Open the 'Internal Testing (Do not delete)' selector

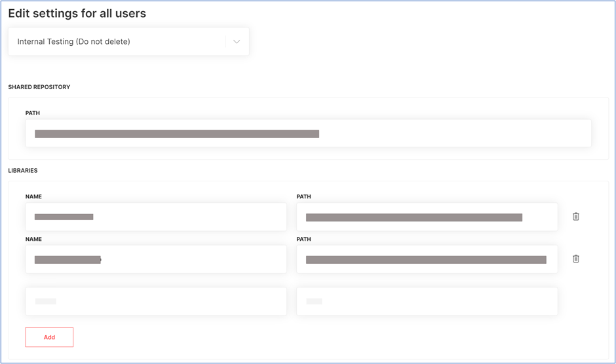click(x=128, y=42)
